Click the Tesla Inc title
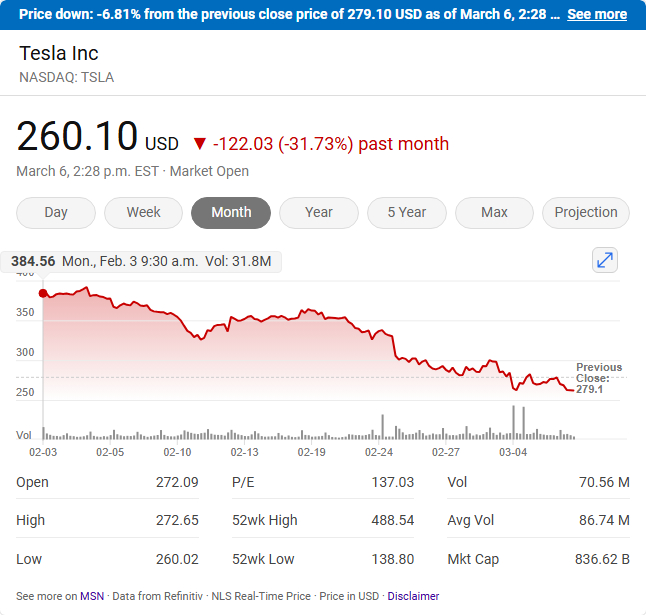The height and width of the screenshot is (615, 646). tap(59, 53)
